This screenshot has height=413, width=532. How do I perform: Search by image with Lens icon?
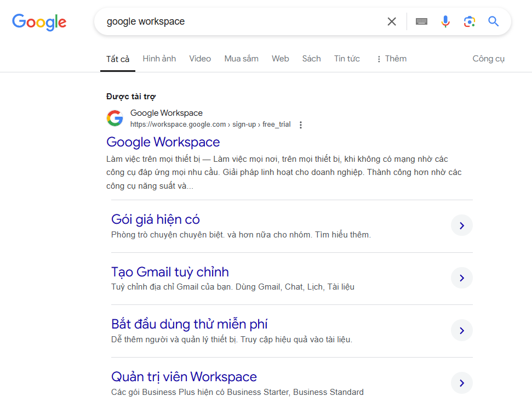(470, 22)
